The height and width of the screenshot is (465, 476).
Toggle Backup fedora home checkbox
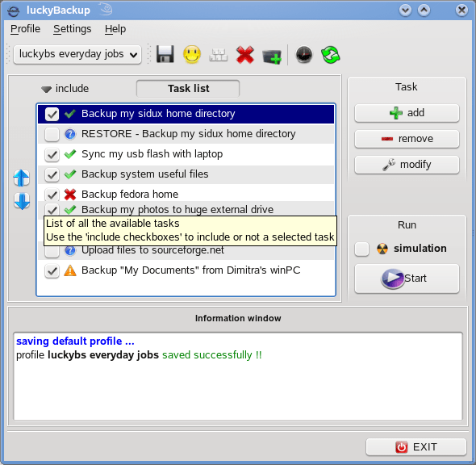(x=52, y=195)
